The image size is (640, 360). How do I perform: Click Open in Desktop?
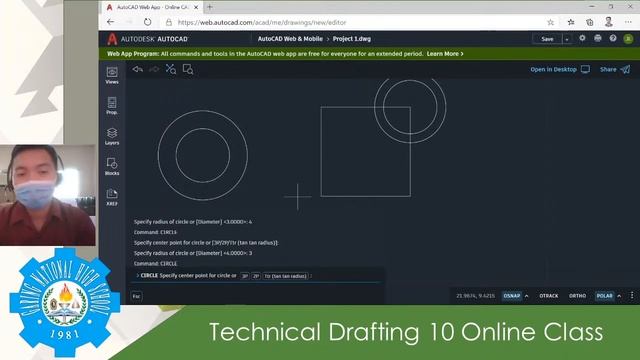(560, 69)
